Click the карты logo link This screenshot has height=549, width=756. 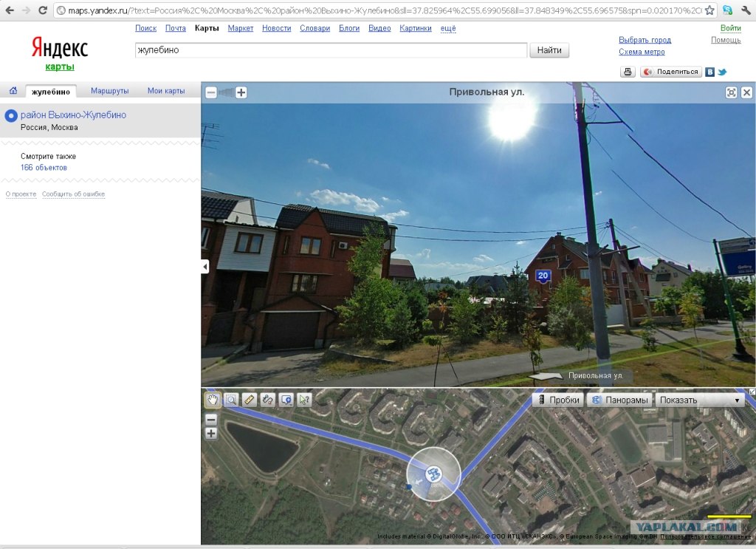click(x=60, y=67)
